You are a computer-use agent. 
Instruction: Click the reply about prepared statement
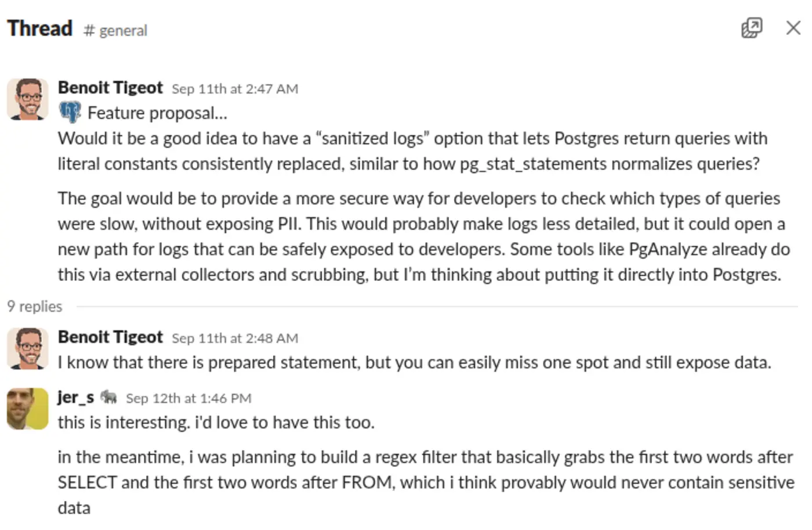click(414, 363)
